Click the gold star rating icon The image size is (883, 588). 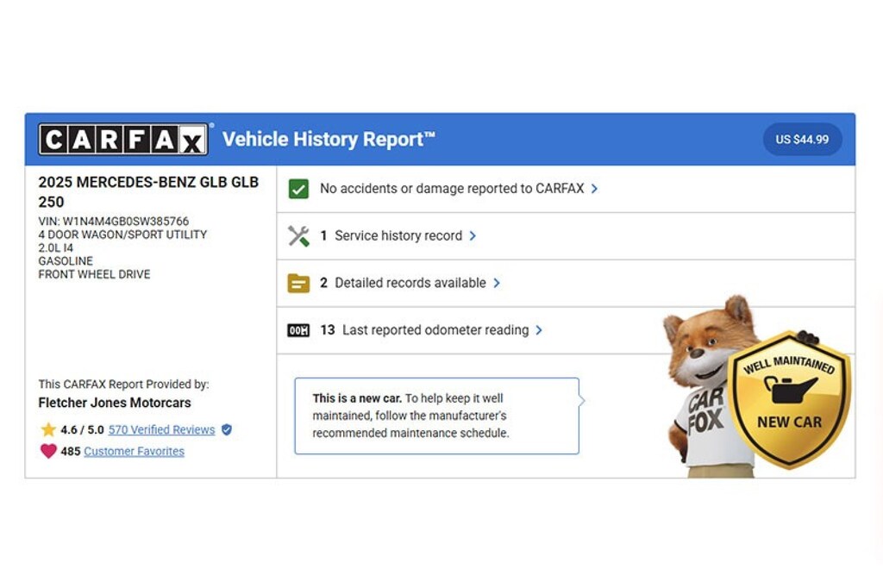[x=48, y=429]
